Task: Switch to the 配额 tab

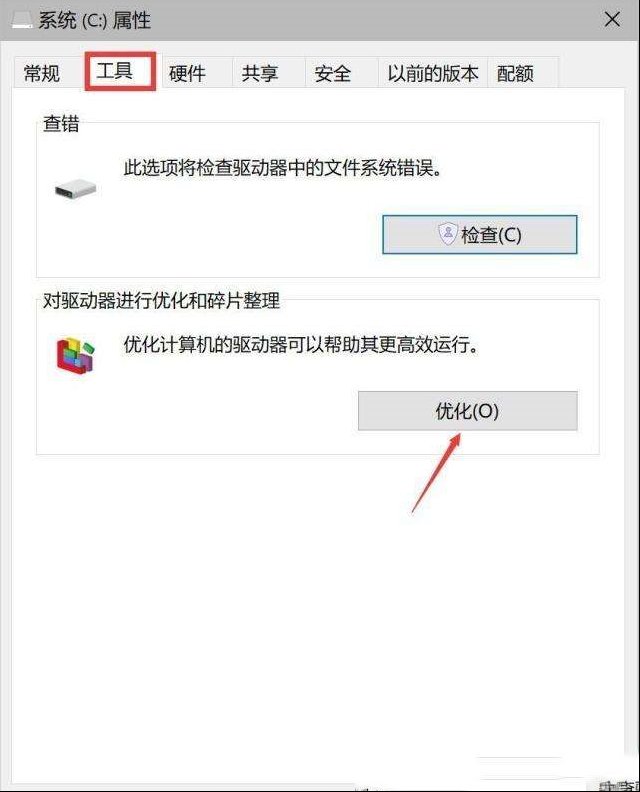Action: (x=515, y=74)
